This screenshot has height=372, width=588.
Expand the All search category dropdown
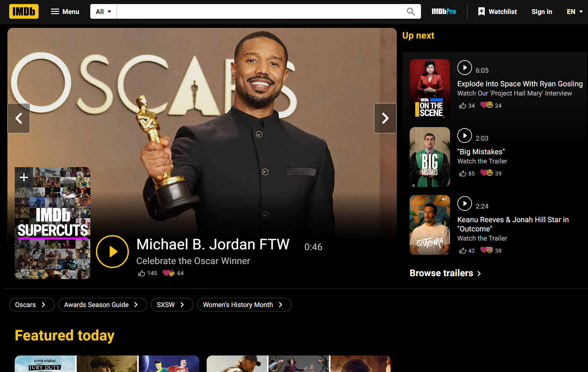[104, 12]
